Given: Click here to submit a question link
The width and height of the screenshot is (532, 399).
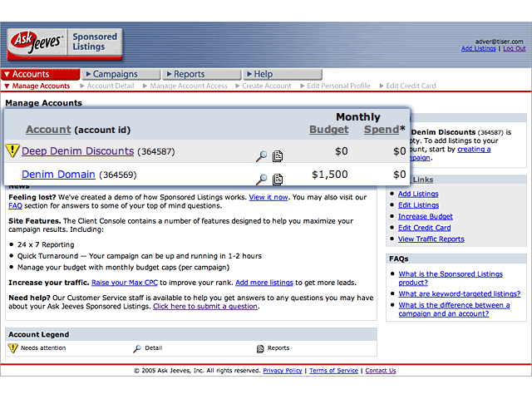Looking at the screenshot, I should click(205, 307).
